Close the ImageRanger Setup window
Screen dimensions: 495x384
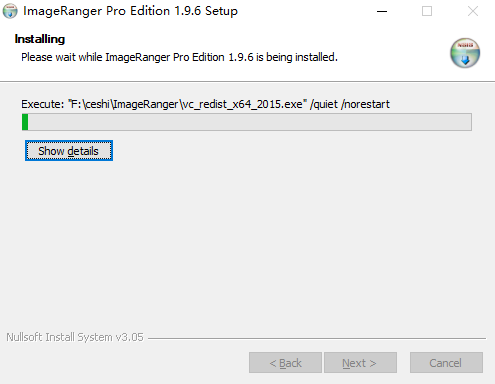coord(473,11)
